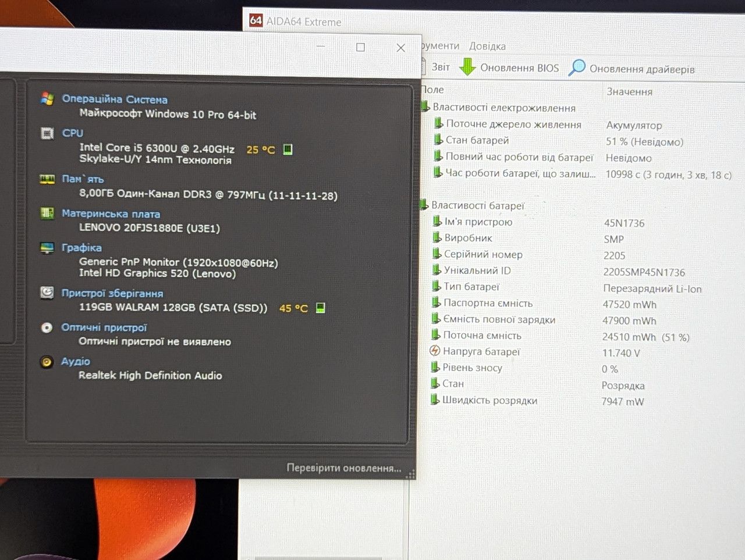Click the CPU chip icon
This screenshot has width=745, height=560.
click(47, 133)
